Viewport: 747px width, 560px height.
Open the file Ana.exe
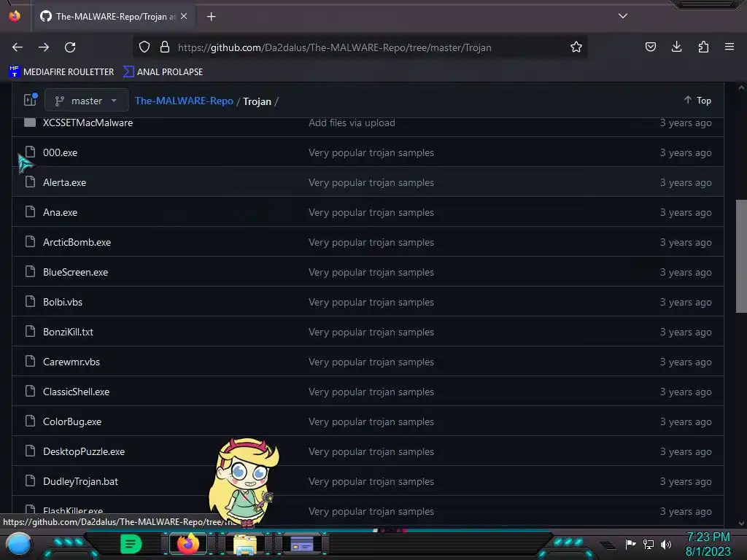click(60, 213)
